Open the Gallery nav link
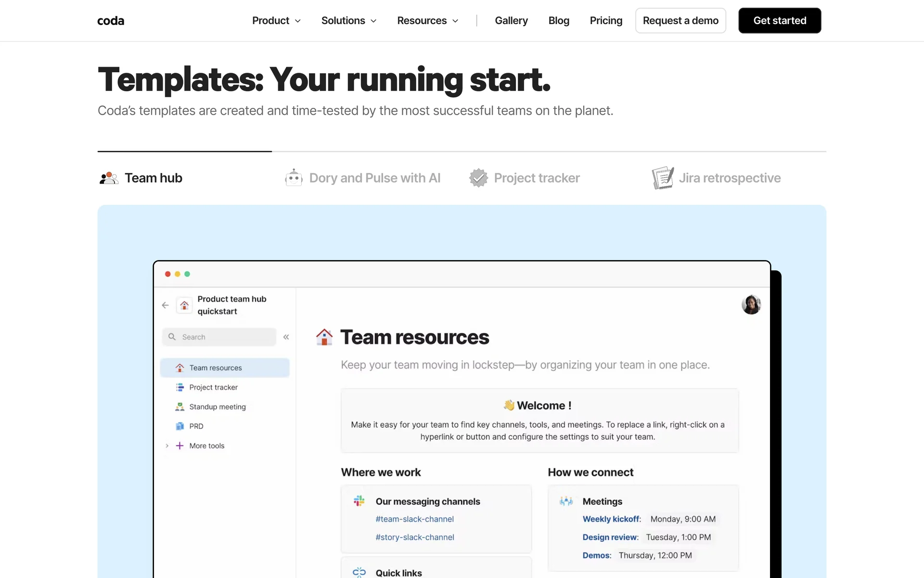Image resolution: width=924 pixels, height=578 pixels. click(x=511, y=21)
